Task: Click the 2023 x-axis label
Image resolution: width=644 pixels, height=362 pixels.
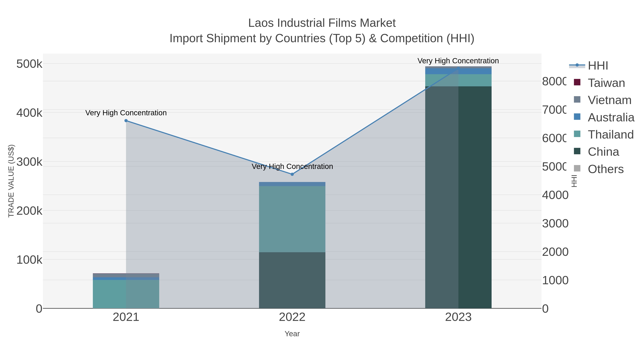Action: (x=458, y=317)
